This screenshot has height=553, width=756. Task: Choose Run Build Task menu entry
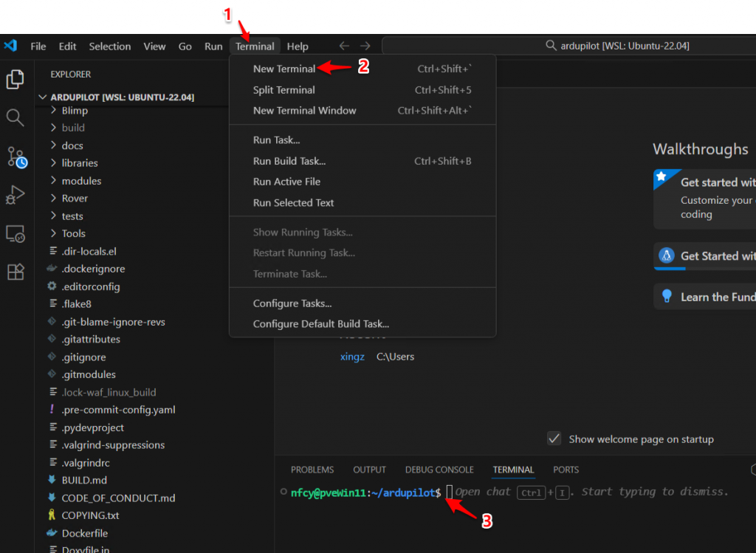(x=289, y=161)
